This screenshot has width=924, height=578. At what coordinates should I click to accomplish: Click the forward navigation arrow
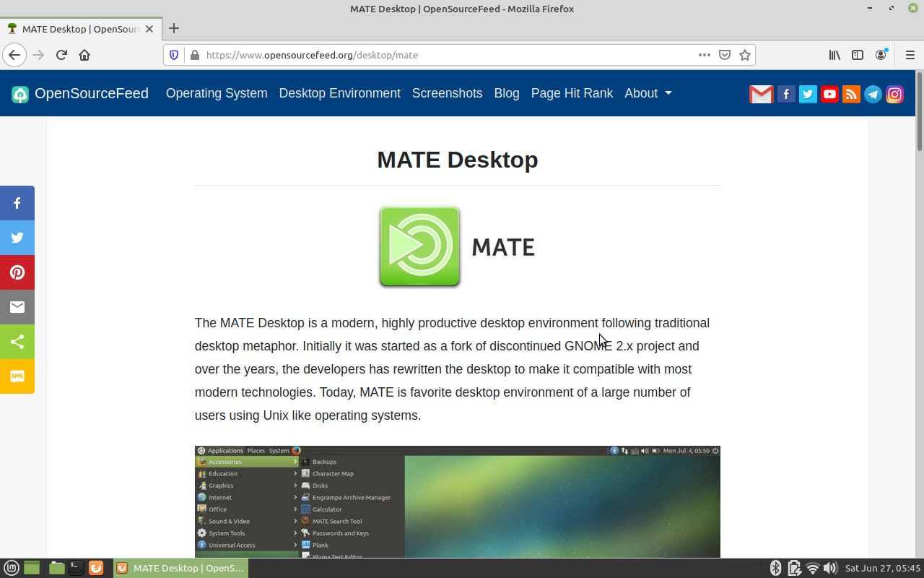click(38, 55)
